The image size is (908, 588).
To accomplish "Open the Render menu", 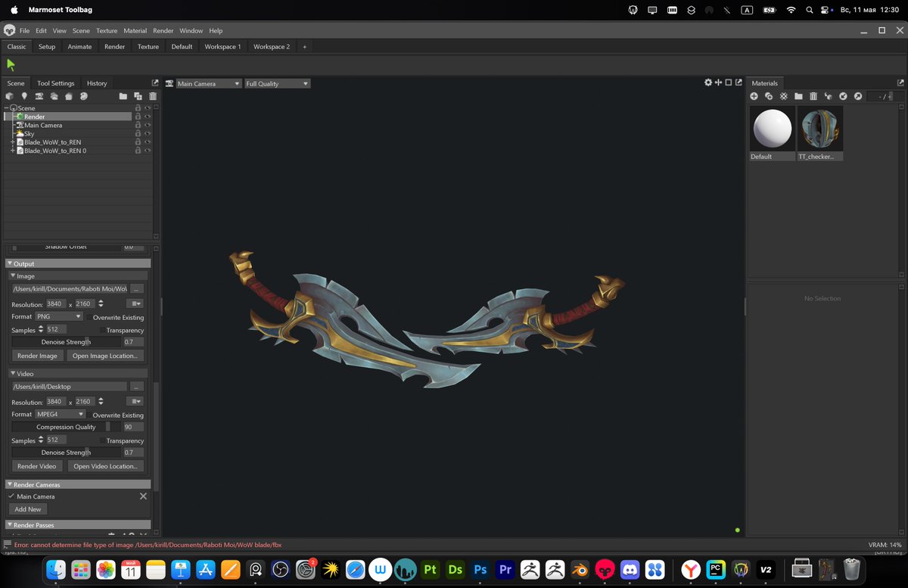I will click(x=163, y=31).
